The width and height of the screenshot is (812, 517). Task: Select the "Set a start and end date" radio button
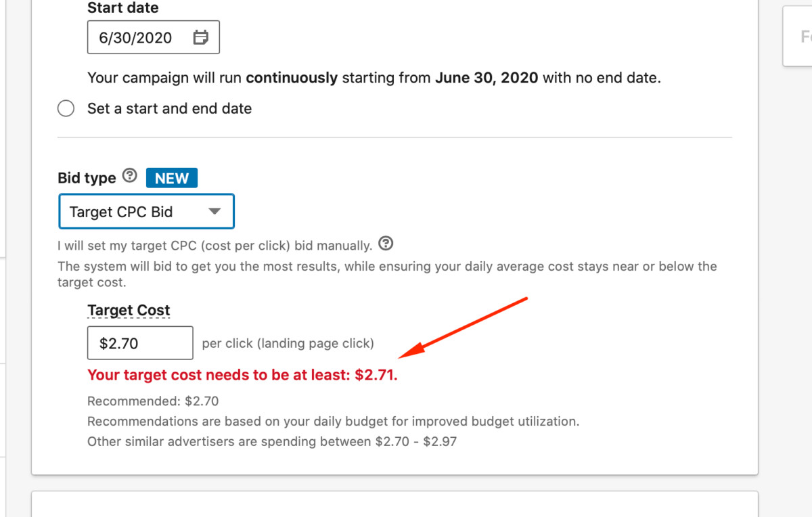pyautogui.click(x=66, y=108)
